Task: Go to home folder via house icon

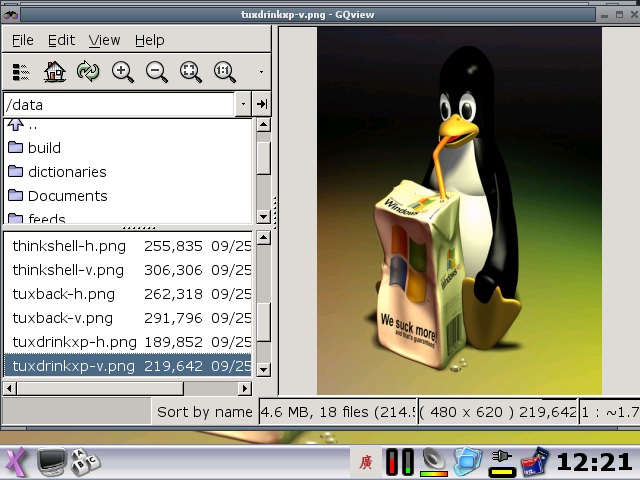Action: coord(55,72)
